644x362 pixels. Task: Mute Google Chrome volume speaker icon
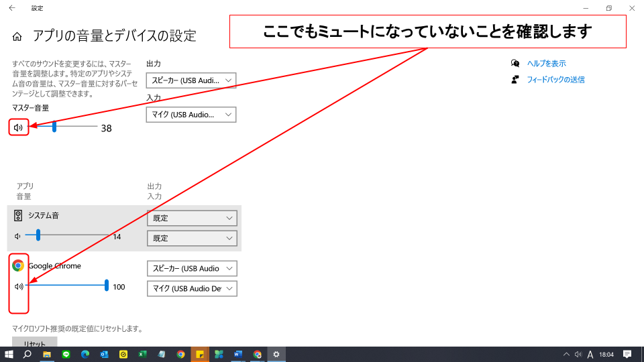click(18, 286)
